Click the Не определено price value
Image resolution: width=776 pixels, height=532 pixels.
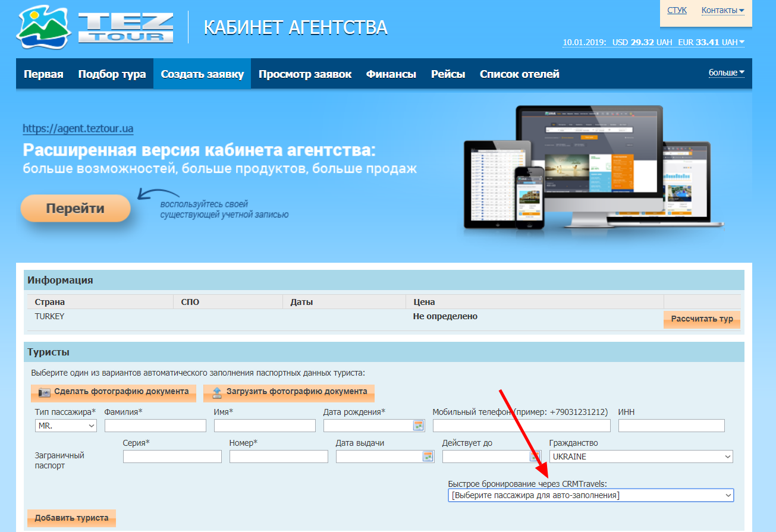pyautogui.click(x=445, y=317)
